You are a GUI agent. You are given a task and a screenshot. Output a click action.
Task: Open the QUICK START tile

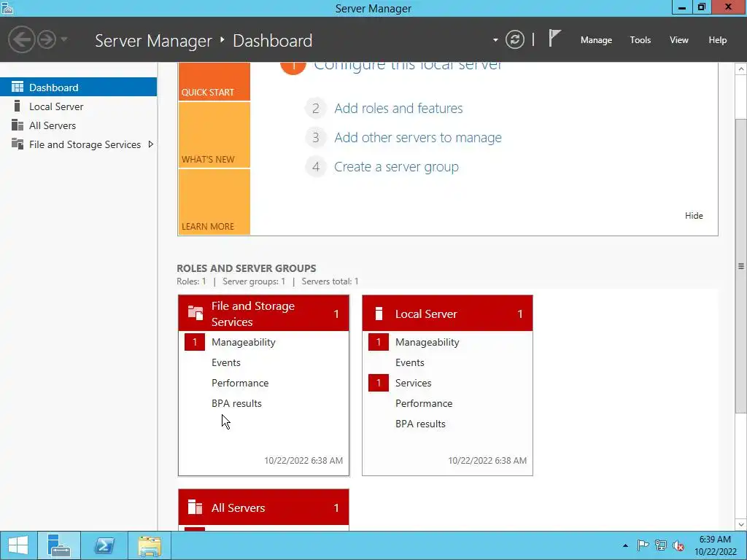tap(214, 81)
